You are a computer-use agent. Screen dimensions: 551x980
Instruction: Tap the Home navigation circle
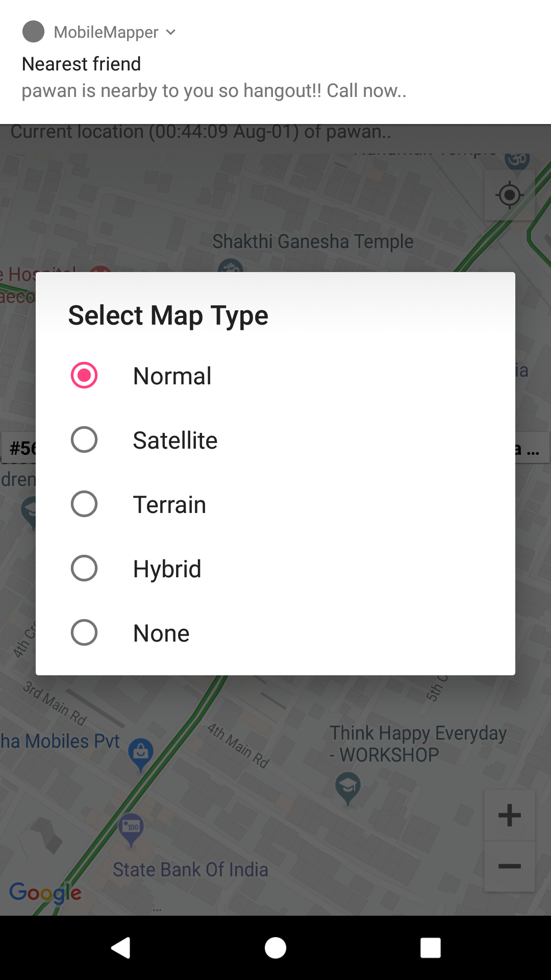coord(275,948)
